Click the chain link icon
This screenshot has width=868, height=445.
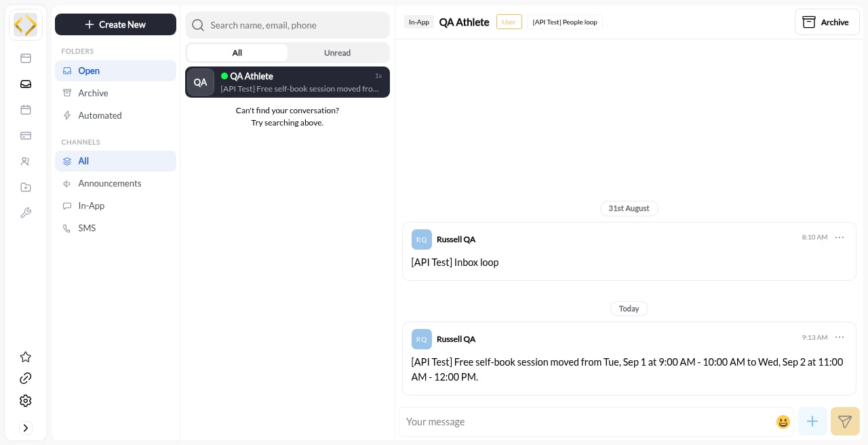point(26,379)
